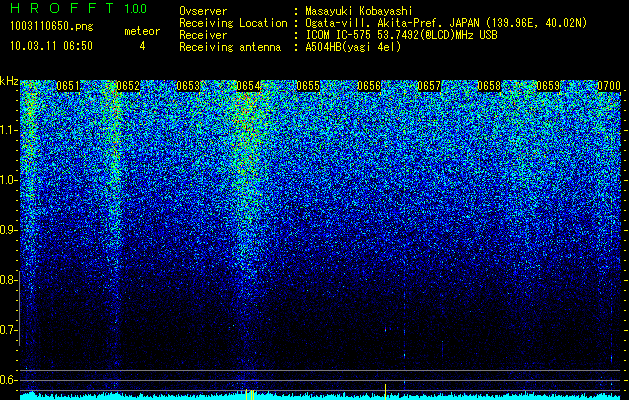Viewport: 629px width, 400px height.
Task: Click the 0655 time marker
Action: 308,86
